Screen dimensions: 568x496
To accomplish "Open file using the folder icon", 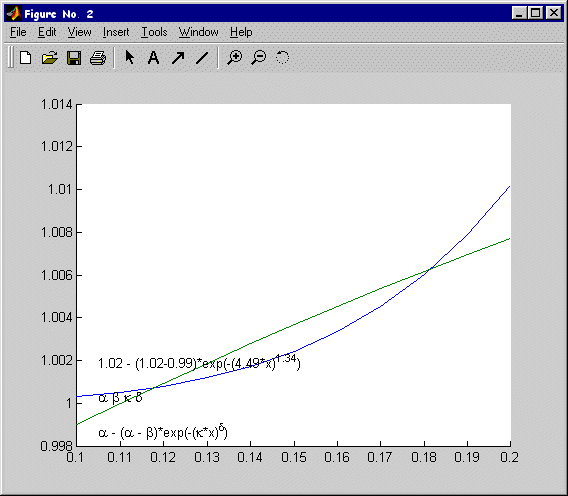I will 50,58.
